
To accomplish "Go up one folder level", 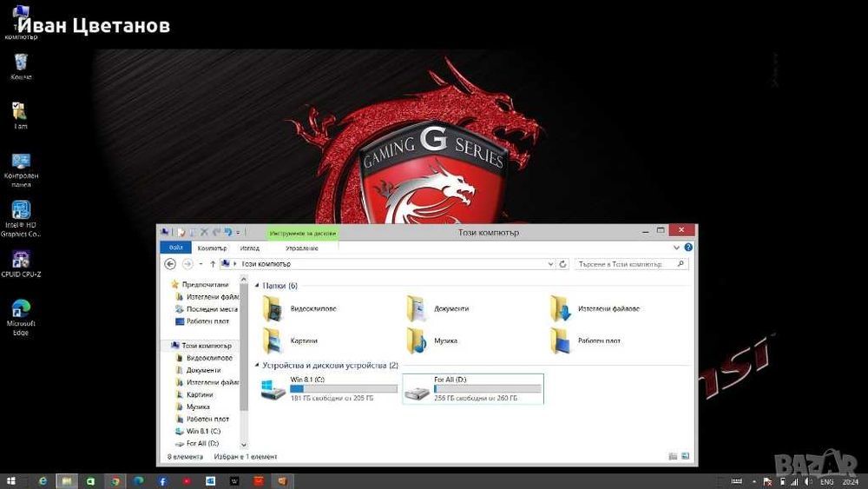I will [x=213, y=264].
